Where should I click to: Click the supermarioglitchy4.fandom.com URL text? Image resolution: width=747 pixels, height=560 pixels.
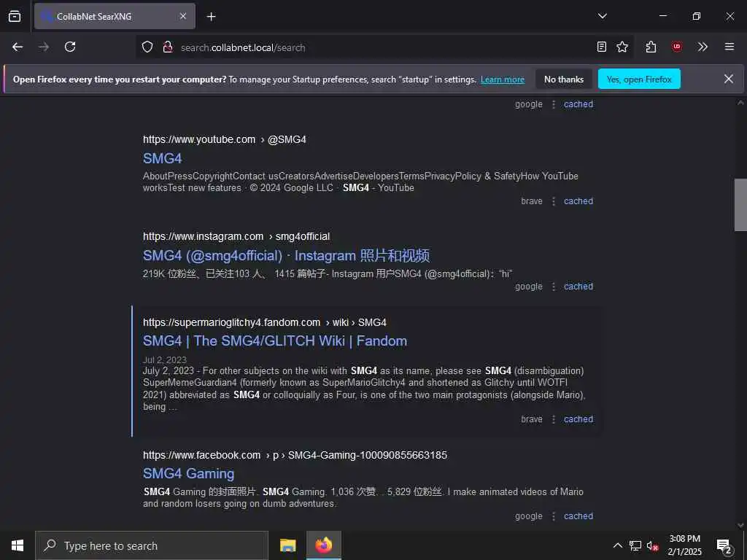coord(231,322)
